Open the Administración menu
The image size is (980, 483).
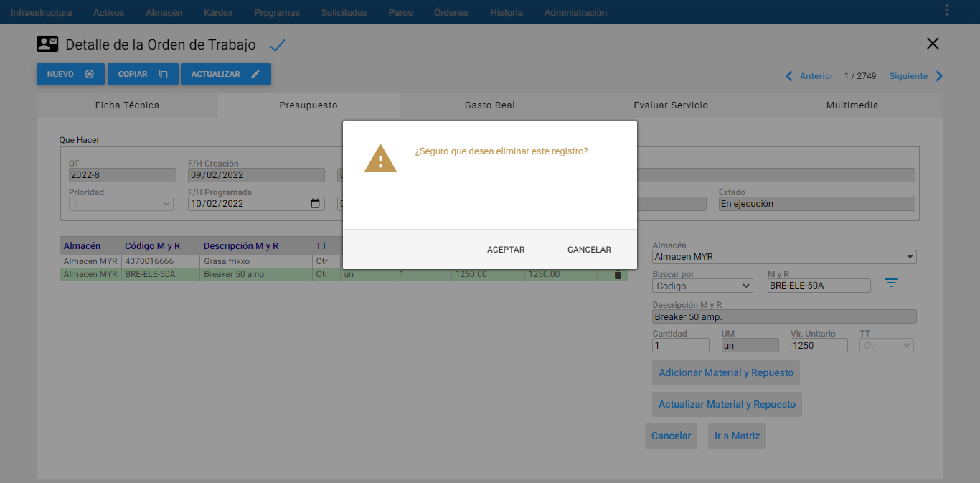point(575,12)
